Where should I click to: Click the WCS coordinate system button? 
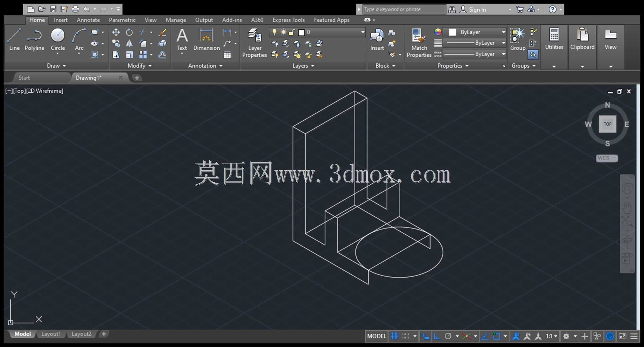pyautogui.click(x=607, y=158)
